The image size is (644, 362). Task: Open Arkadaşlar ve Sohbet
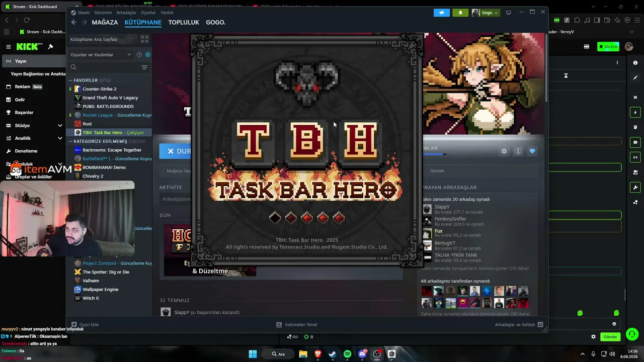[519, 325]
